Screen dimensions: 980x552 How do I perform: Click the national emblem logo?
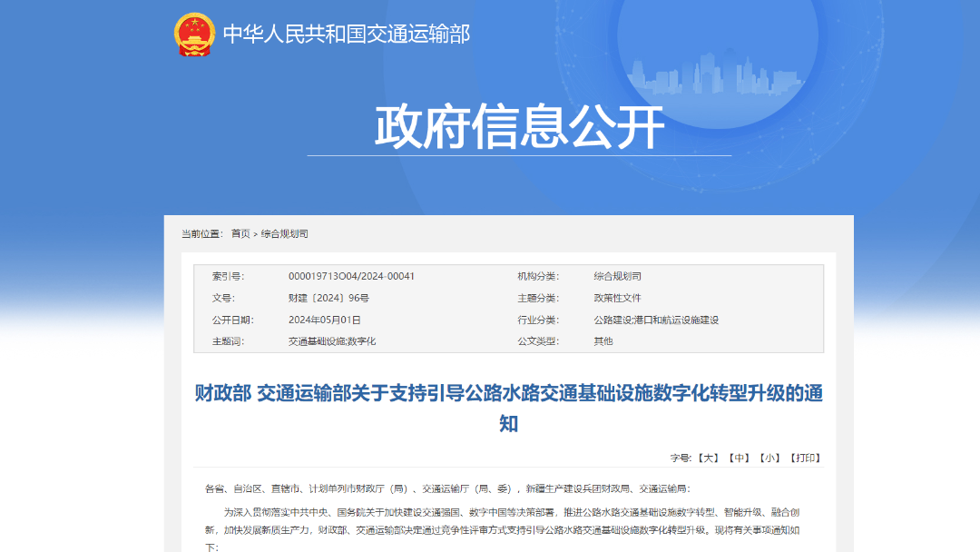pyautogui.click(x=193, y=34)
